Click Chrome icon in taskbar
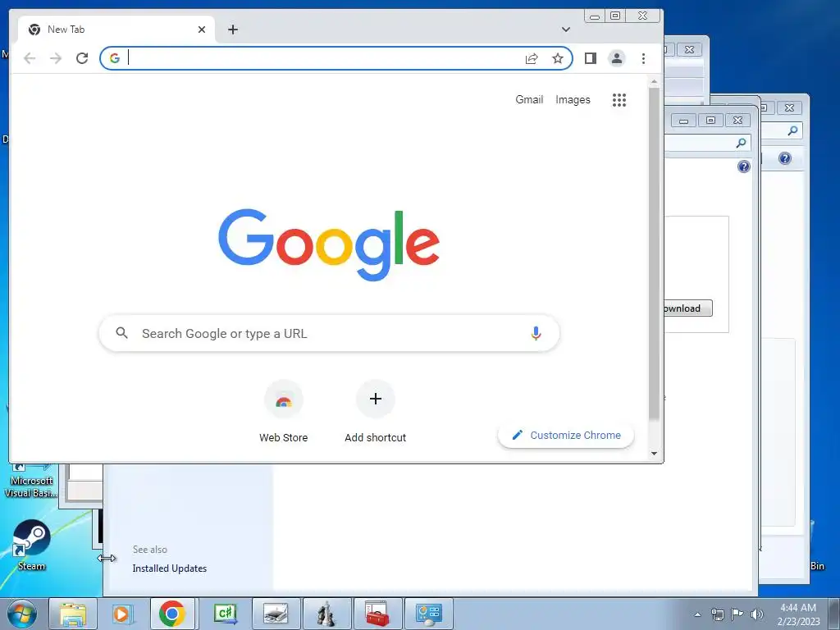 pyautogui.click(x=172, y=614)
